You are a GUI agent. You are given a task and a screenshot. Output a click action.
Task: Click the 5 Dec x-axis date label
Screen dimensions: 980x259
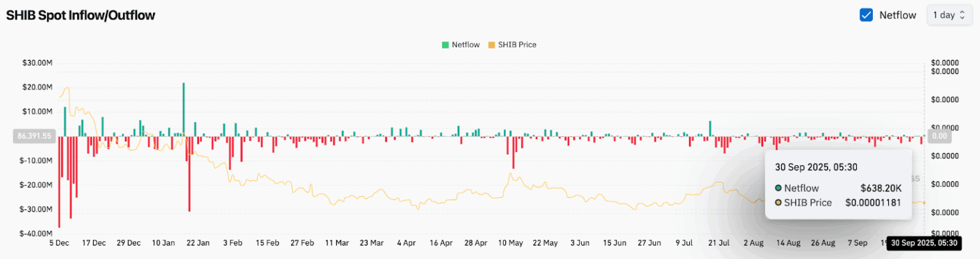click(59, 243)
